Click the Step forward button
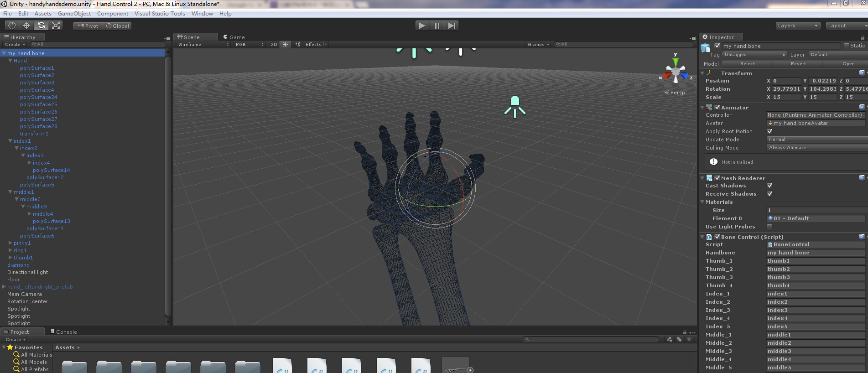This screenshot has height=373, width=868. (452, 26)
